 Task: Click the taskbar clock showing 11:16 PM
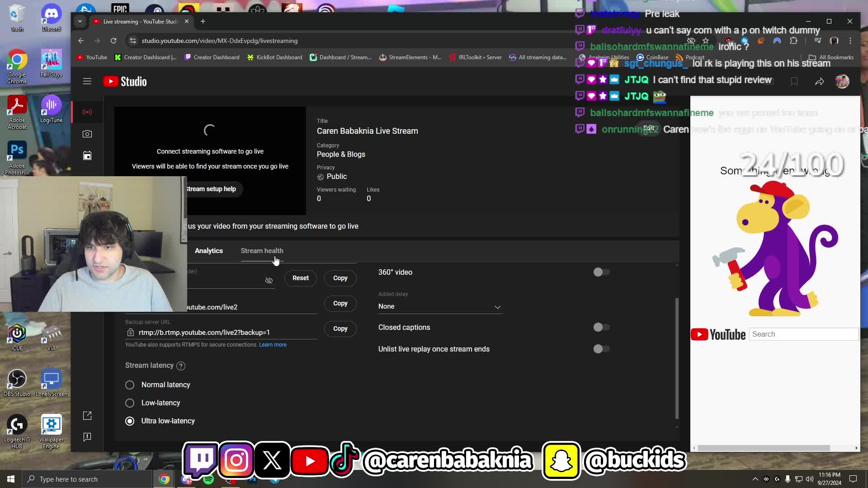click(829, 479)
